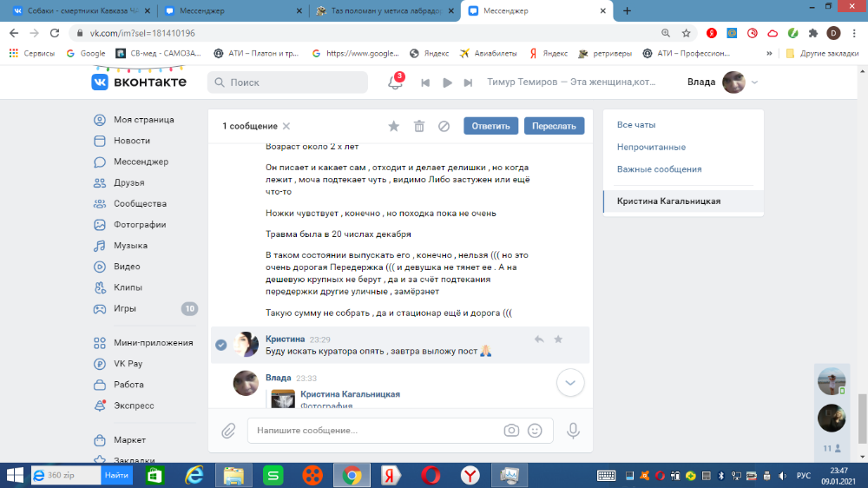Image resolution: width=868 pixels, height=488 pixels.
Task: Focus the VK Поиск search field
Action: pos(288,82)
